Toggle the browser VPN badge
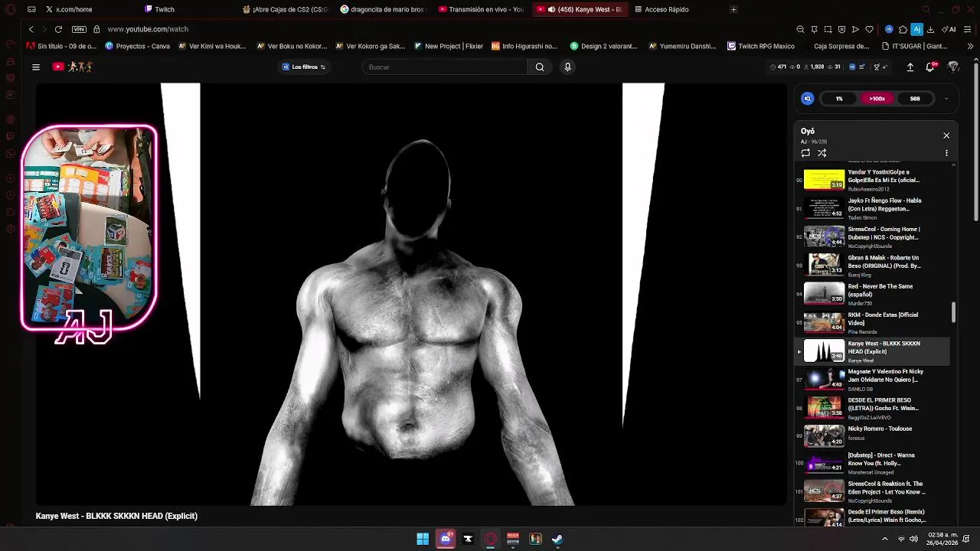 (x=79, y=29)
